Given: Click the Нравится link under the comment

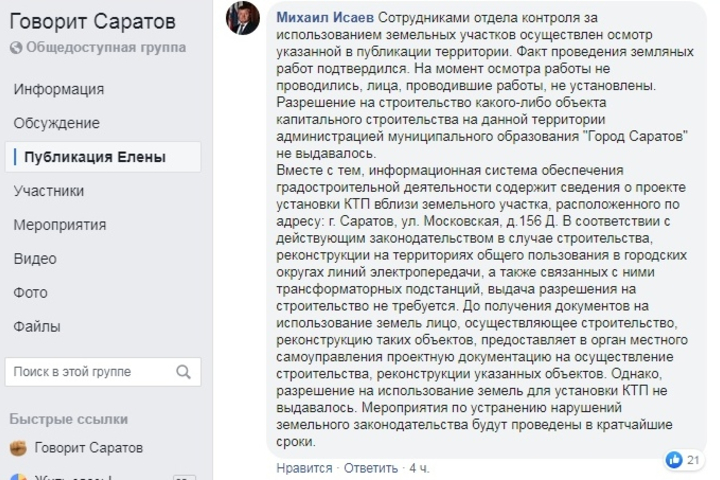Looking at the screenshot, I should click(304, 468).
